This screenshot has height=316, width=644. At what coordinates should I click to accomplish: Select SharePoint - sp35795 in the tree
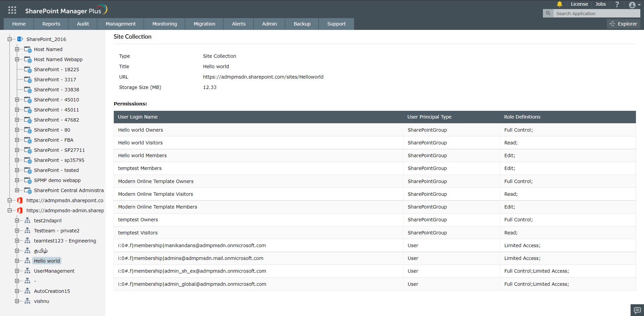[x=59, y=160]
